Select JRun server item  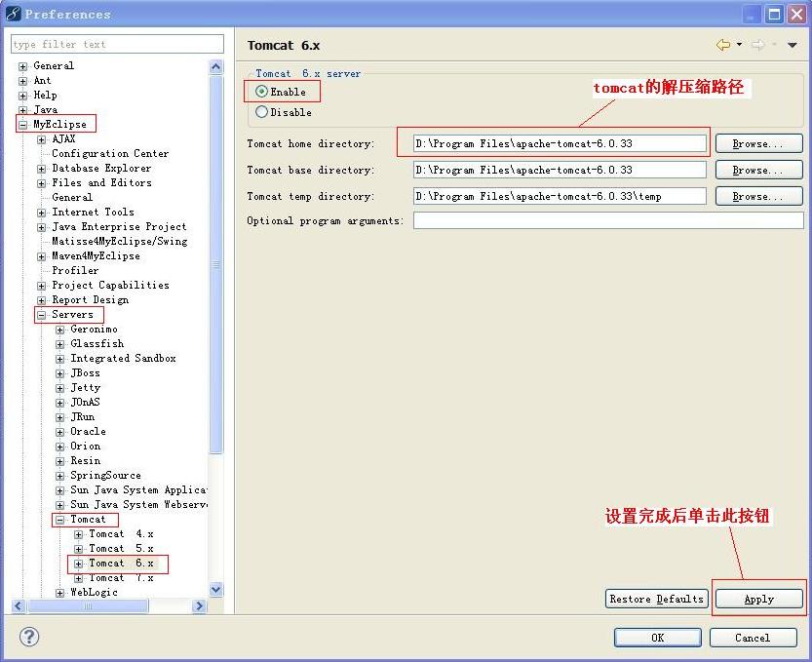tap(82, 416)
